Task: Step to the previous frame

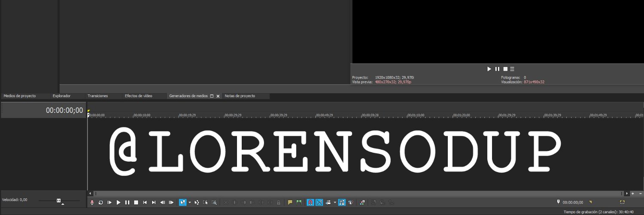Action: coord(162,203)
